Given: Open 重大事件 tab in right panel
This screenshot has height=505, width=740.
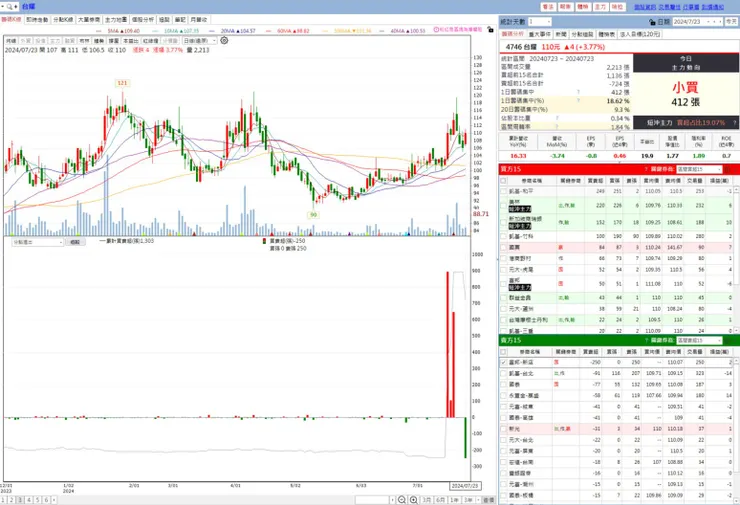Looking at the screenshot, I should coord(539,34).
